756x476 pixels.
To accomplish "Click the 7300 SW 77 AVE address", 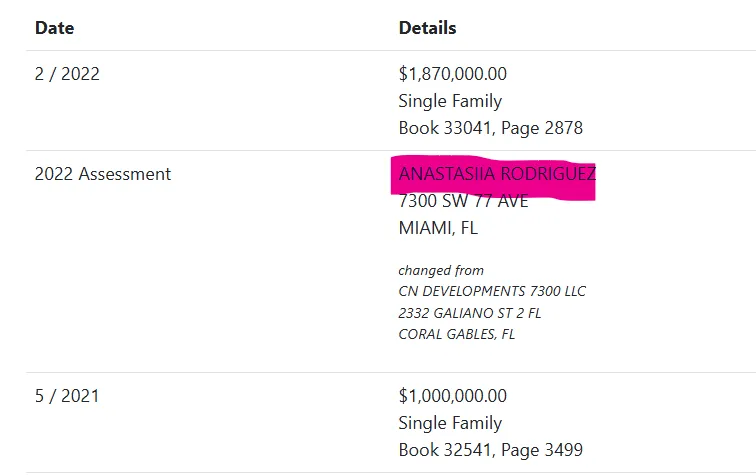I will [x=463, y=201].
